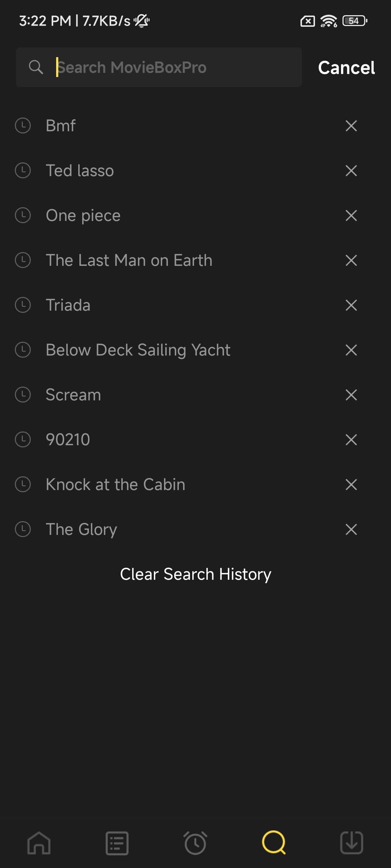The width and height of the screenshot is (391, 868).
Task: Focus the Search MovieBoxPro field
Action: coord(174,67)
